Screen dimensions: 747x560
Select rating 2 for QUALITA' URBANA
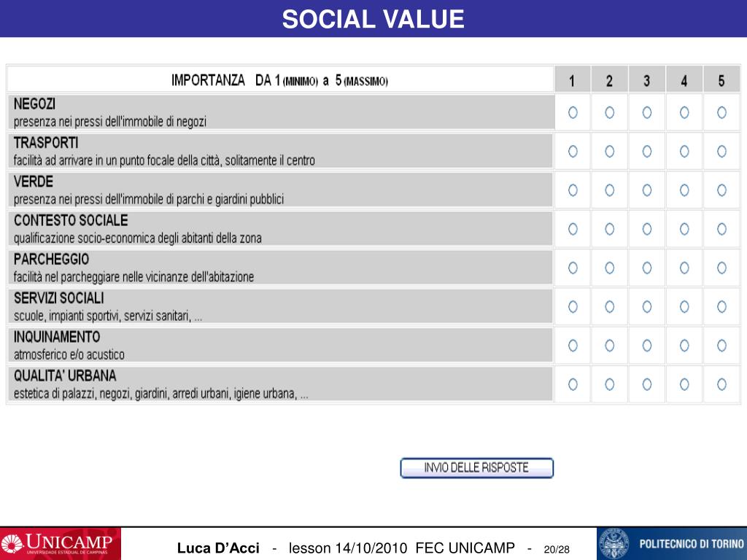coord(609,384)
